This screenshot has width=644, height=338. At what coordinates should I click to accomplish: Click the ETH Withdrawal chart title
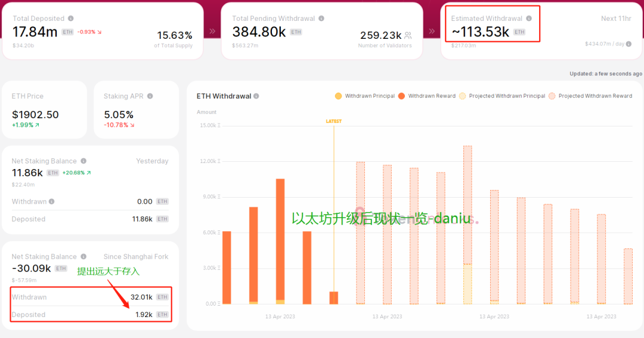[x=224, y=96]
